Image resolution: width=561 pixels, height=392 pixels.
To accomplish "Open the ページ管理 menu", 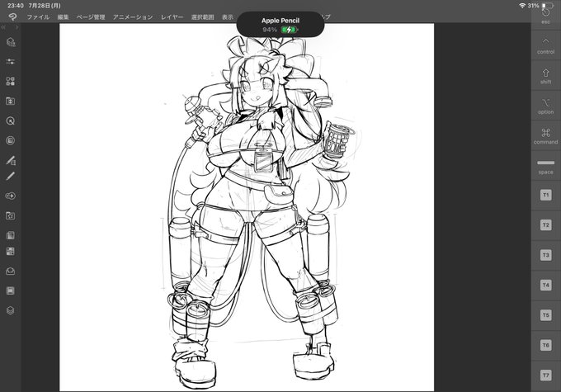I will pos(91,17).
